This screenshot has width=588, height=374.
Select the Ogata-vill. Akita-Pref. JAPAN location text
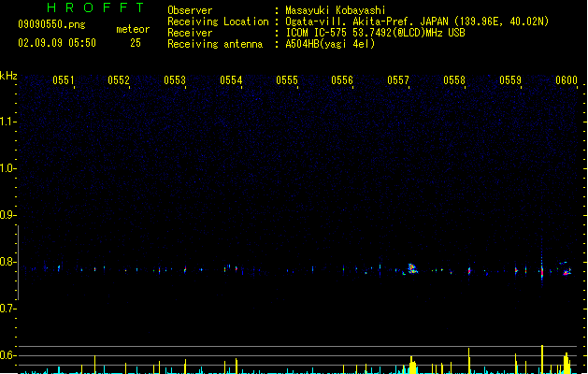point(417,22)
